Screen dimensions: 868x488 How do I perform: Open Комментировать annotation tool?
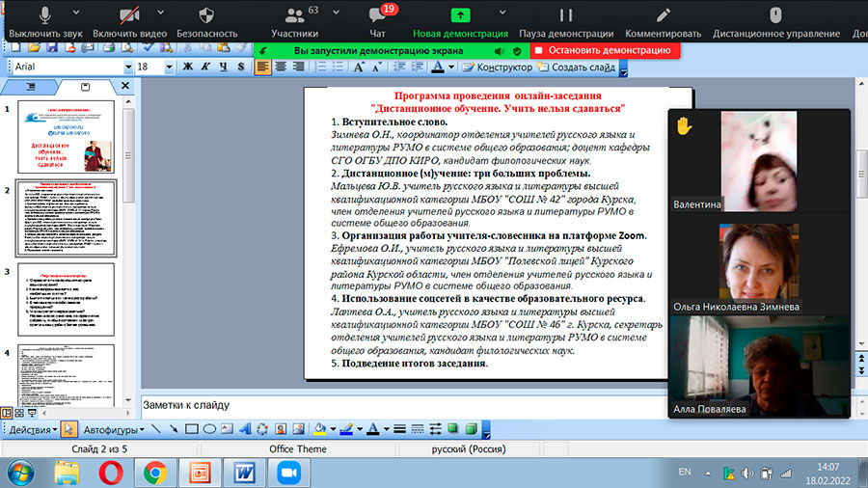(664, 22)
